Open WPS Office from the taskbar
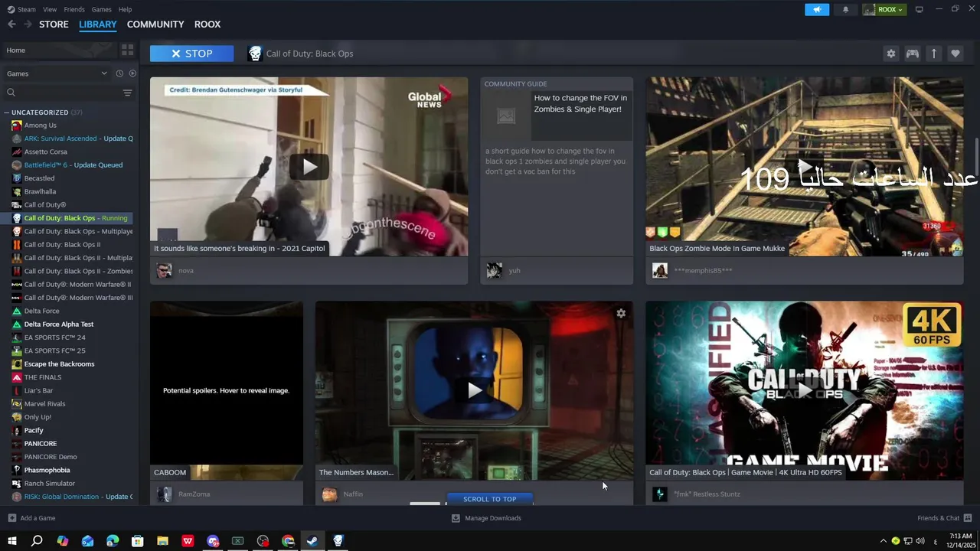The width and height of the screenshot is (980, 551). coord(188,541)
